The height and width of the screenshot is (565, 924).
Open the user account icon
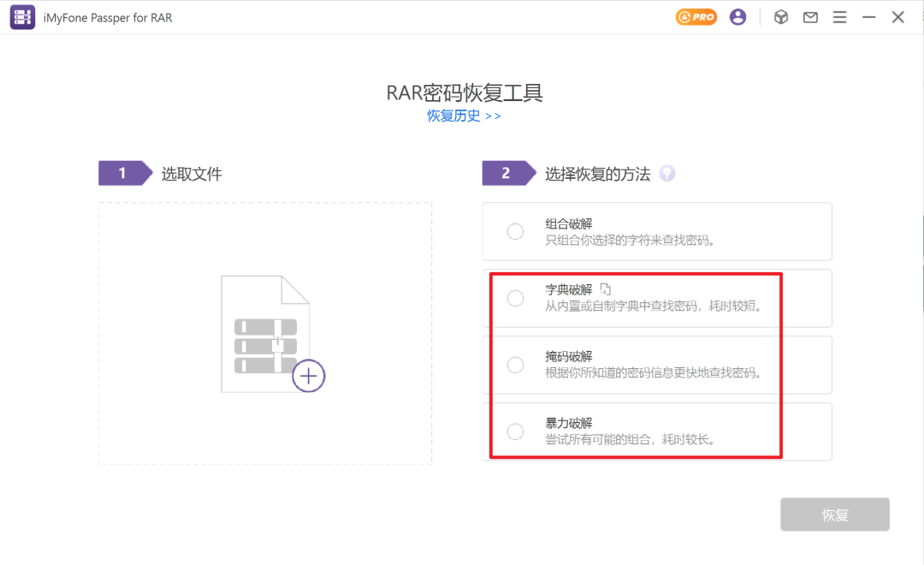pyautogui.click(x=737, y=16)
